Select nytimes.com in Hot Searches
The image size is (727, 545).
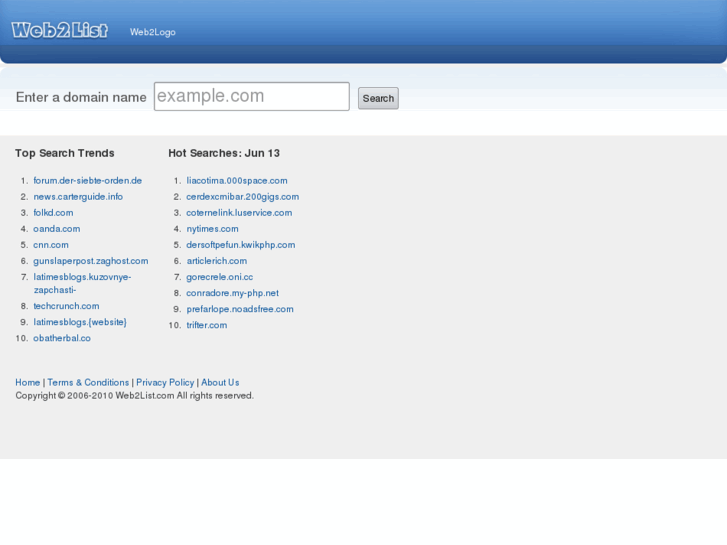pyautogui.click(x=212, y=229)
